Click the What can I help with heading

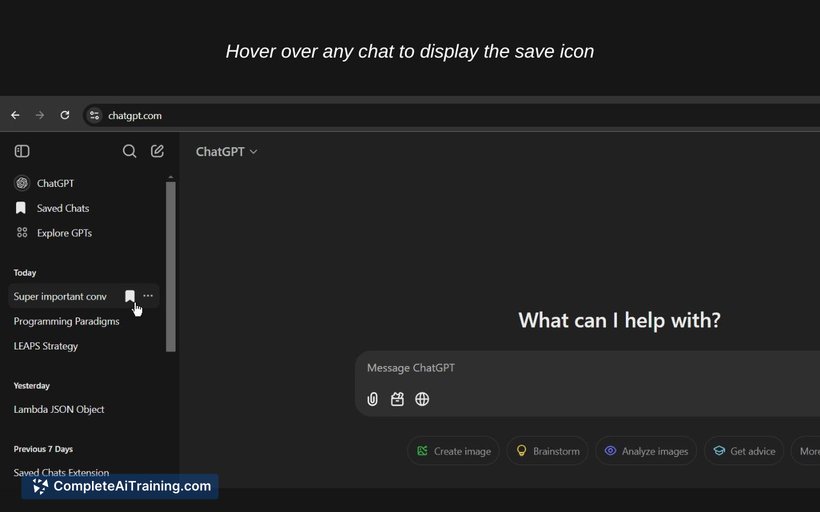(619, 320)
